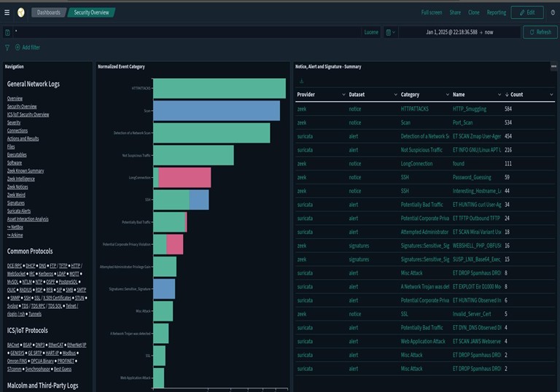
Task: Open the calendar quick date menu
Action: (391, 32)
